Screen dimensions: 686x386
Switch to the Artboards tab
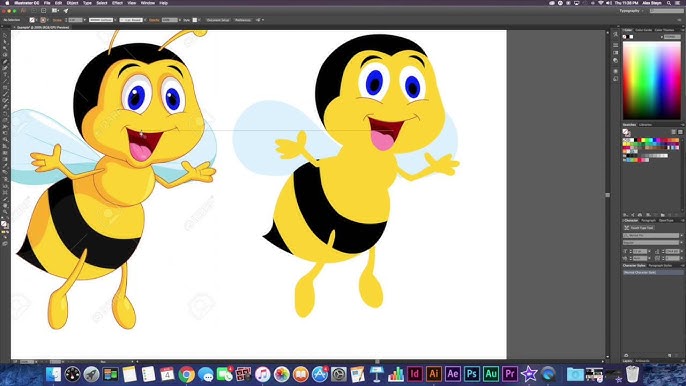click(642, 361)
